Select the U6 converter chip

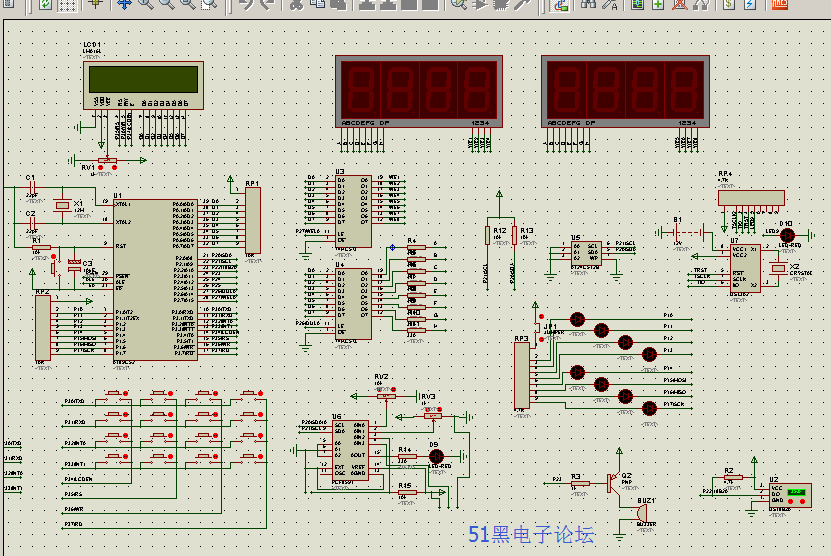pyautogui.click(x=350, y=451)
